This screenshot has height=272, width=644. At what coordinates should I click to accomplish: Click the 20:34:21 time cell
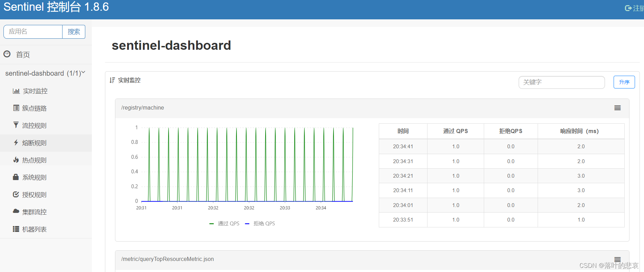403,176
